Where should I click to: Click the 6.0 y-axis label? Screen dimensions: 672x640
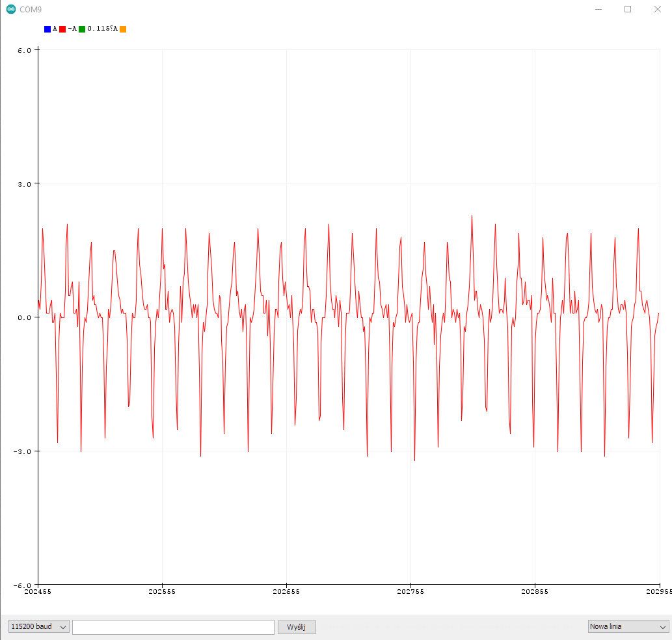[25, 51]
